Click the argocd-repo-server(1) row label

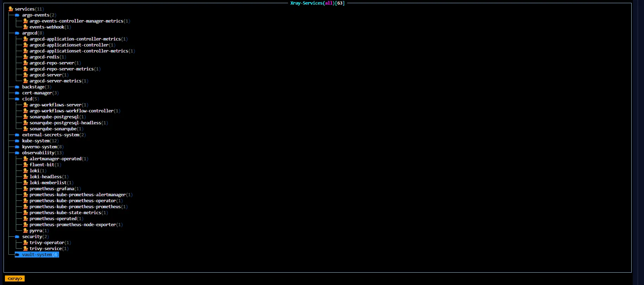[x=55, y=63]
